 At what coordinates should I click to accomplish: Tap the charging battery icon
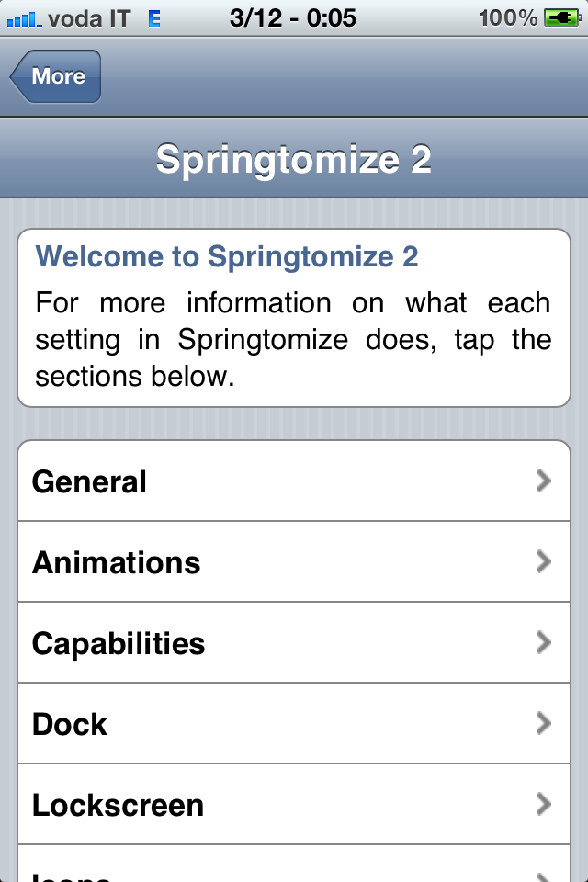pyautogui.click(x=560, y=17)
